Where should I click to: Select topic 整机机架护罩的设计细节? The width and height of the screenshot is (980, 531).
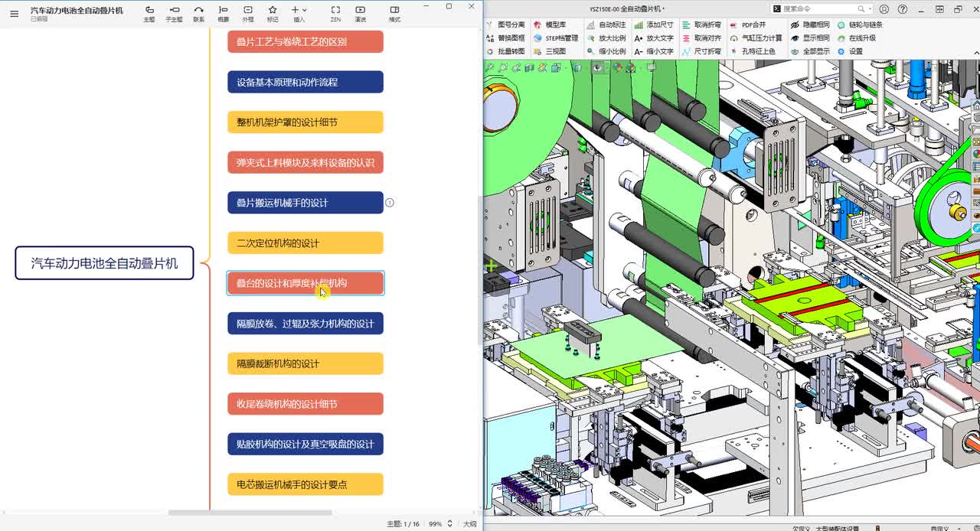305,122
